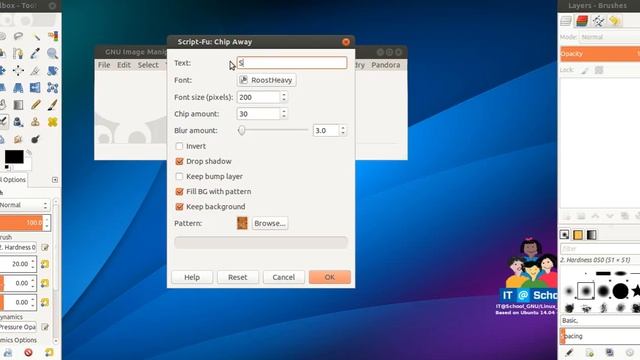
Task: Open the Select menu in GIMP window
Action: pos(148,65)
